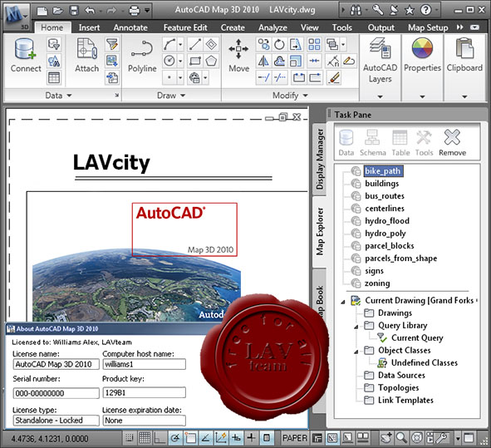Select the Rotate modify tool
This screenshot has height=448, width=491.
279,45
